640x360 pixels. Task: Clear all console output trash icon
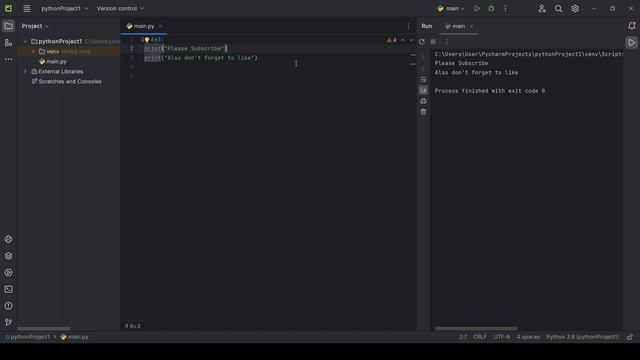click(x=423, y=112)
